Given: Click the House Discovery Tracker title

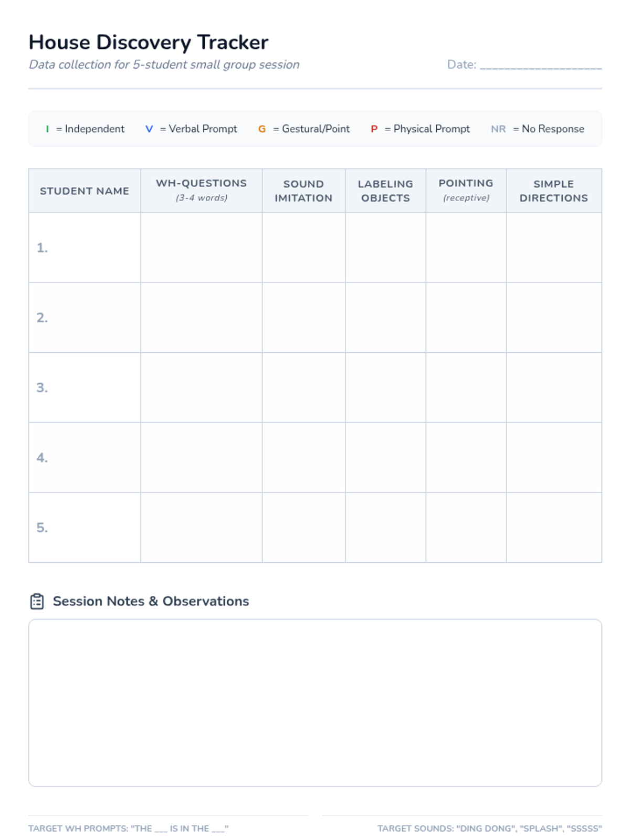Looking at the screenshot, I should (149, 43).
